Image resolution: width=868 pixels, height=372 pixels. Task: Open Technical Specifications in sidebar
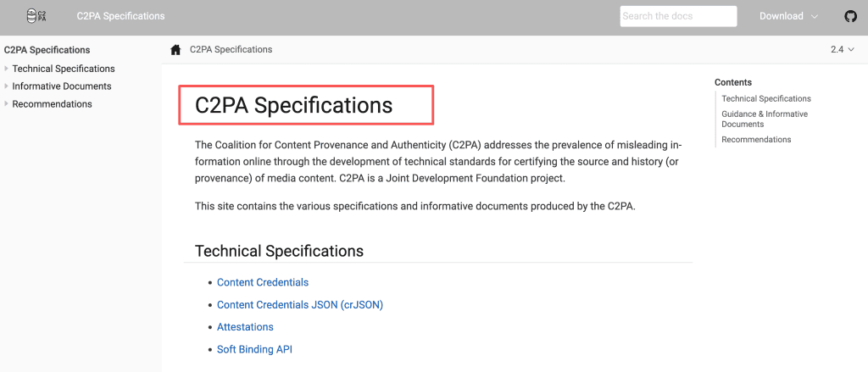(x=64, y=69)
